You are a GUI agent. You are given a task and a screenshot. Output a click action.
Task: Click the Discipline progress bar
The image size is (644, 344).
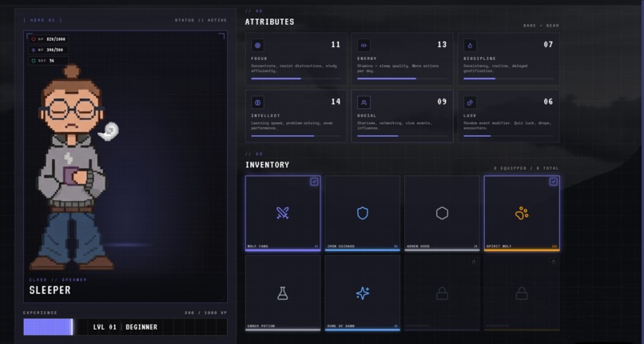coord(508,78)
